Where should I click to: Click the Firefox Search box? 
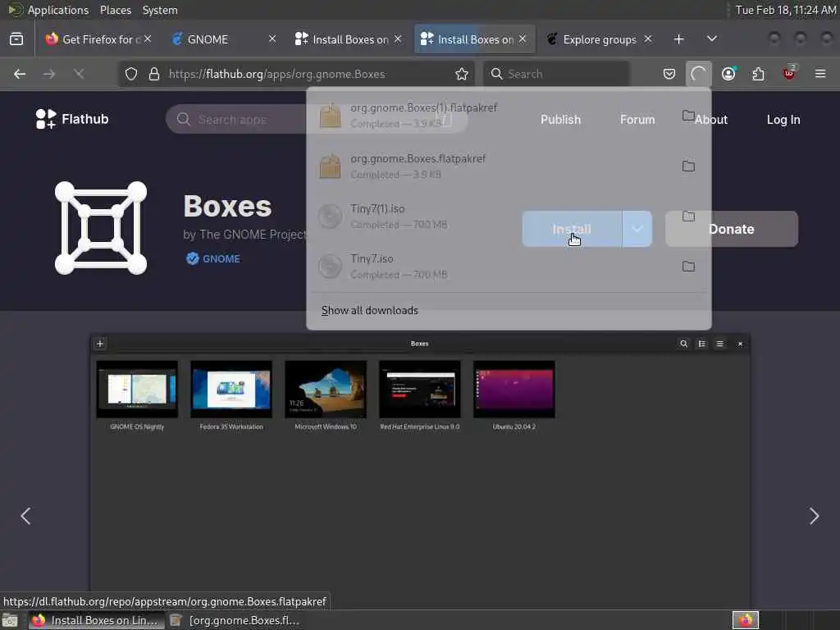[x=556, y=74]
